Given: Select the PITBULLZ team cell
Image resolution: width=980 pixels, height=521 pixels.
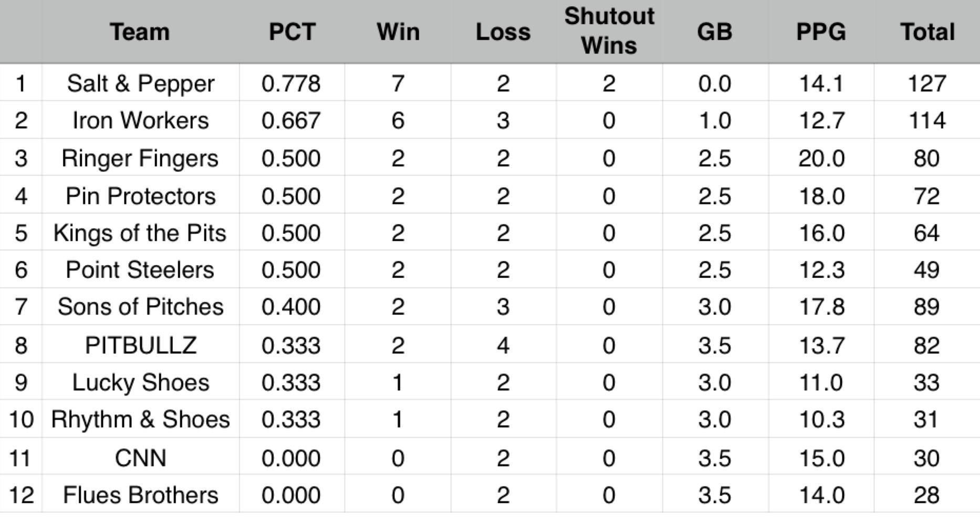Looking at the screenshot, I should pyautogui.click(x=140, y=345).
